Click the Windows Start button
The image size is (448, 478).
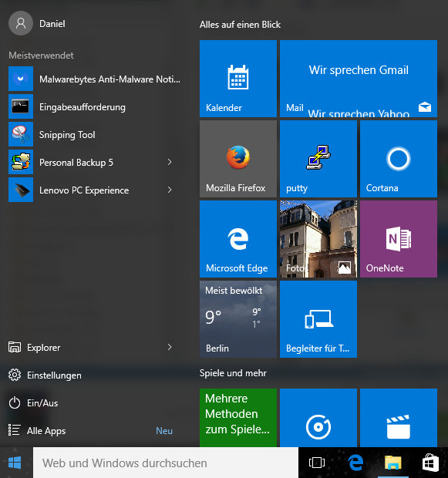click(x=15, y=463)
